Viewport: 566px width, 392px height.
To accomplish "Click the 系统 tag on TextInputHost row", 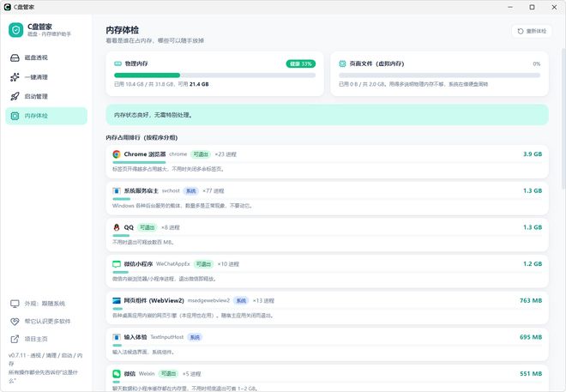I will point(195,337).
